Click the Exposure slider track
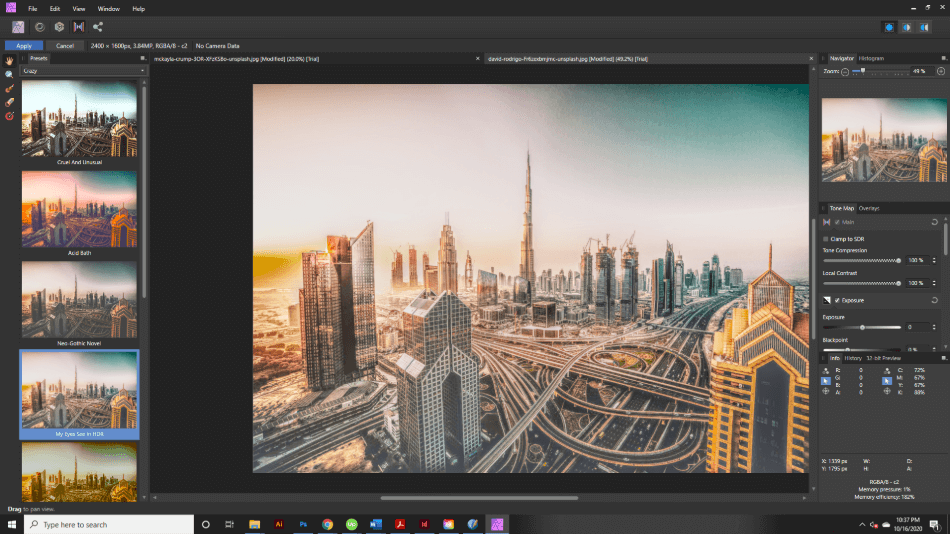 862,327
